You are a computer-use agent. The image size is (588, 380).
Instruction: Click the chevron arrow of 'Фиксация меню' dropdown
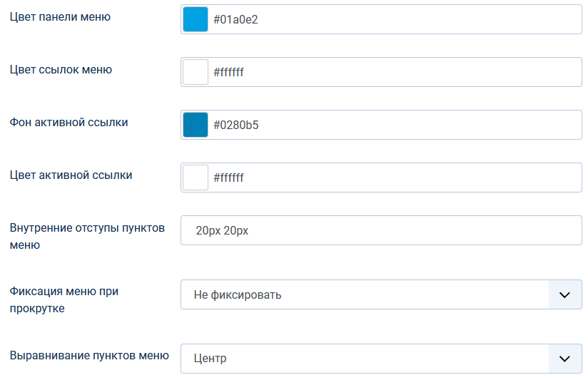point(565,294)
